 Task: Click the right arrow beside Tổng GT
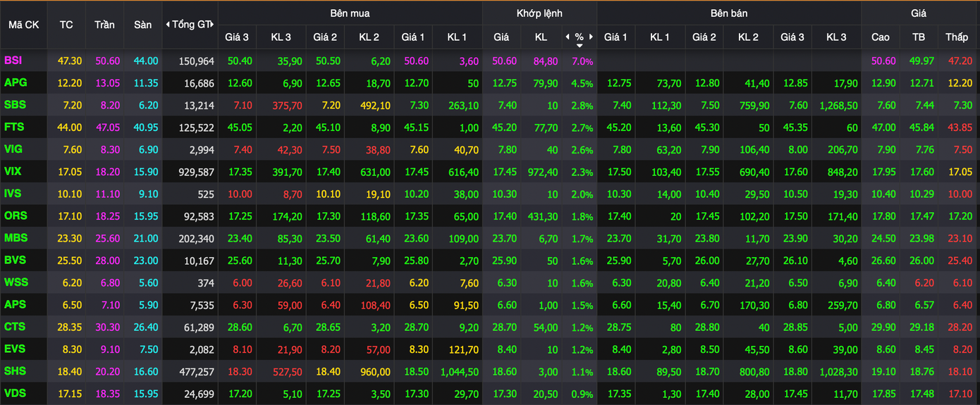click(212, 25)
